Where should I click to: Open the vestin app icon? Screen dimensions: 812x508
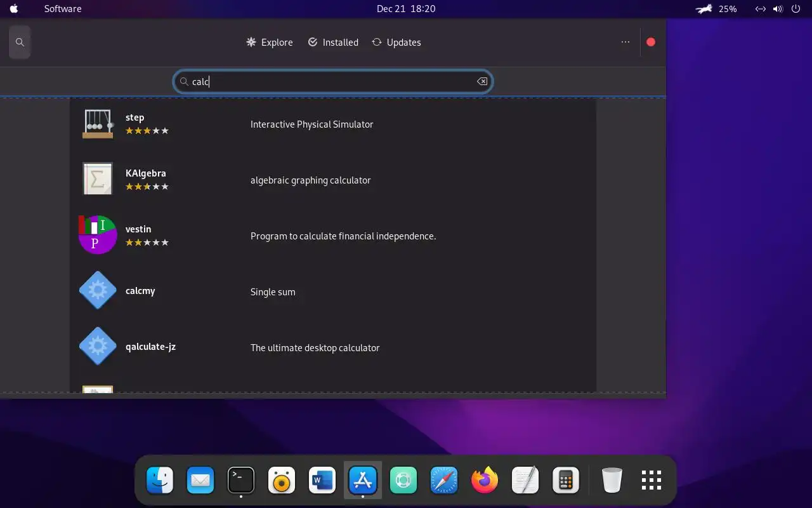(98, 234)
